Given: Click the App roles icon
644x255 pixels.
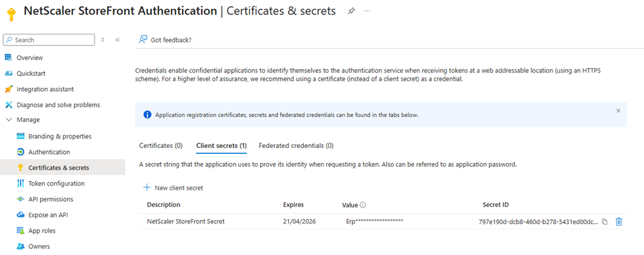Looking at the screenshot, I should click(x=20, y=231).
